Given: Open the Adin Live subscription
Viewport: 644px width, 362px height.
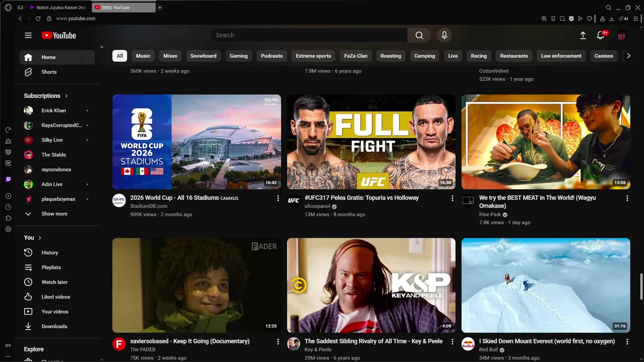Looking at the screenshot, I should click(x=57, y=185).
